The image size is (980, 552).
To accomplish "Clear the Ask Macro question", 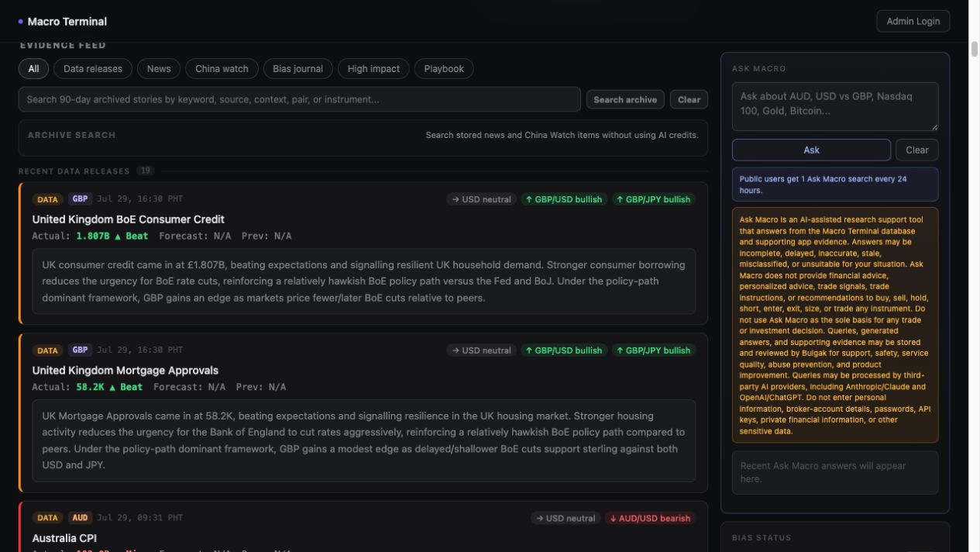I will click(916, 150).
